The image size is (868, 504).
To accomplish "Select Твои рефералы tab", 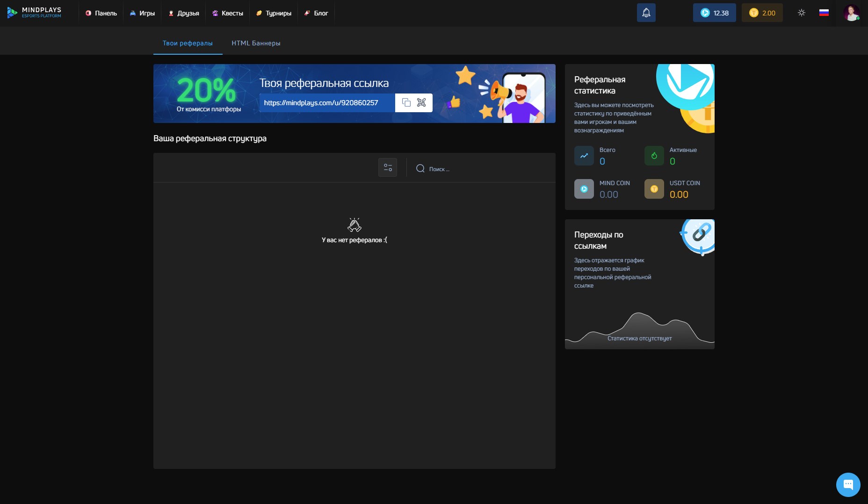I will pos(188,43).
